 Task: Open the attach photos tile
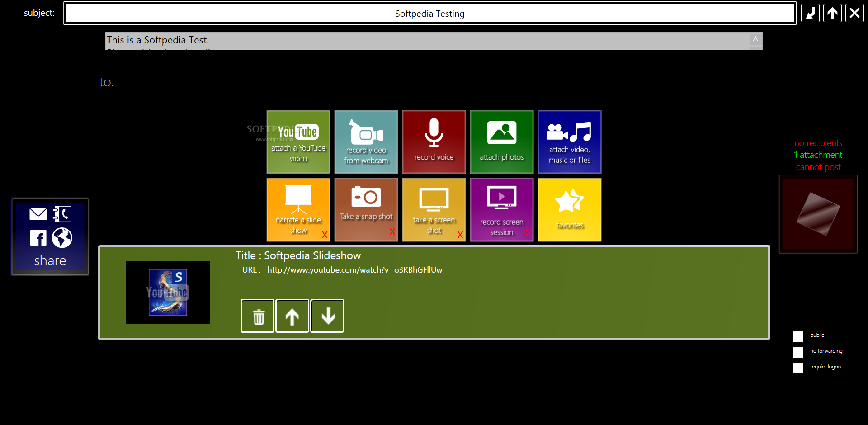[502, 142]
